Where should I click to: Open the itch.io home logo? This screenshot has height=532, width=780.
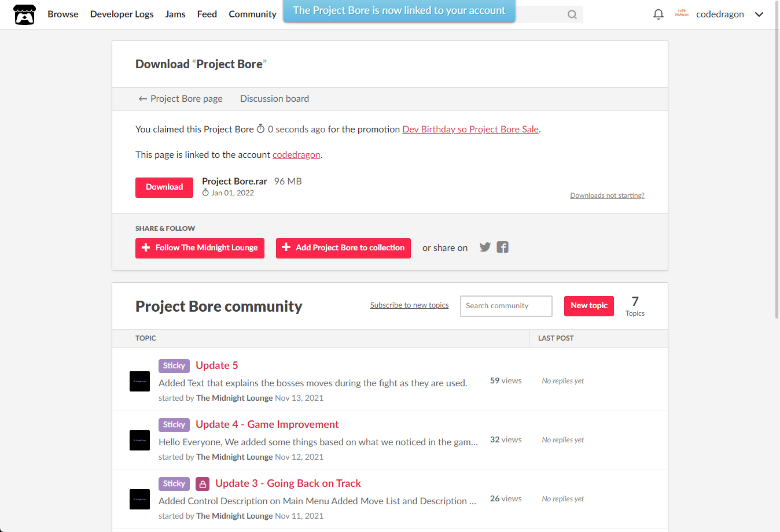pos(24,14)
